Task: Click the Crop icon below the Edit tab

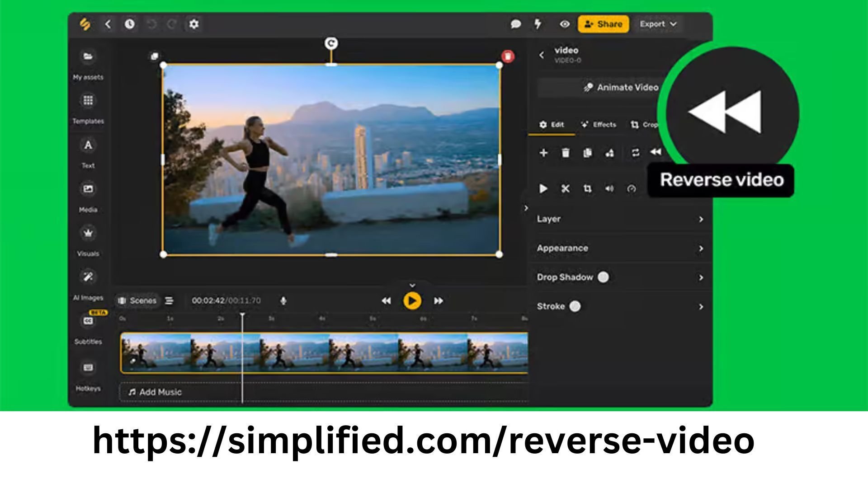Action: [587, 189]
